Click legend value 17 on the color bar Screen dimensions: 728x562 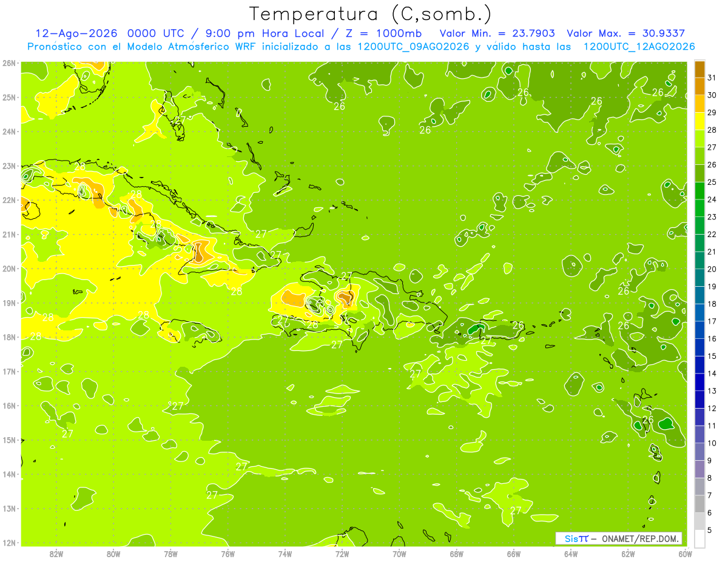click(712, 321)
